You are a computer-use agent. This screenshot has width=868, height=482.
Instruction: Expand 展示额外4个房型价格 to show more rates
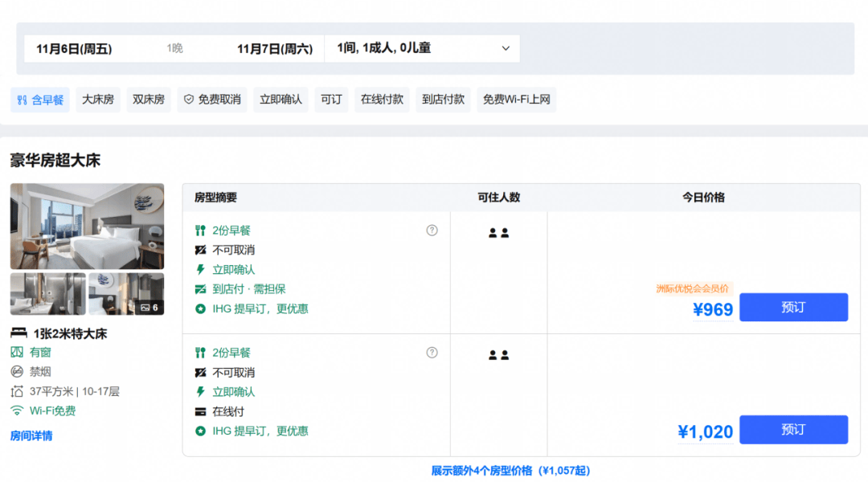510,471
